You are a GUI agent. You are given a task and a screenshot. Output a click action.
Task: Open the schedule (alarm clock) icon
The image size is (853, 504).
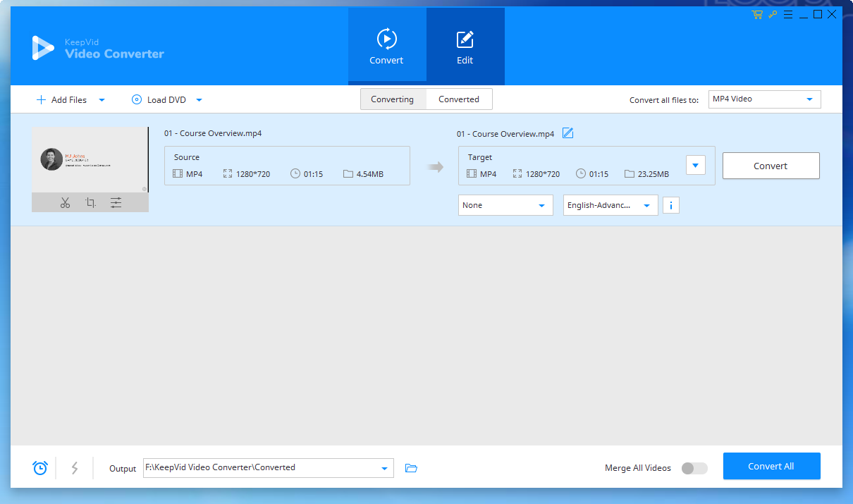click(39, 467)
